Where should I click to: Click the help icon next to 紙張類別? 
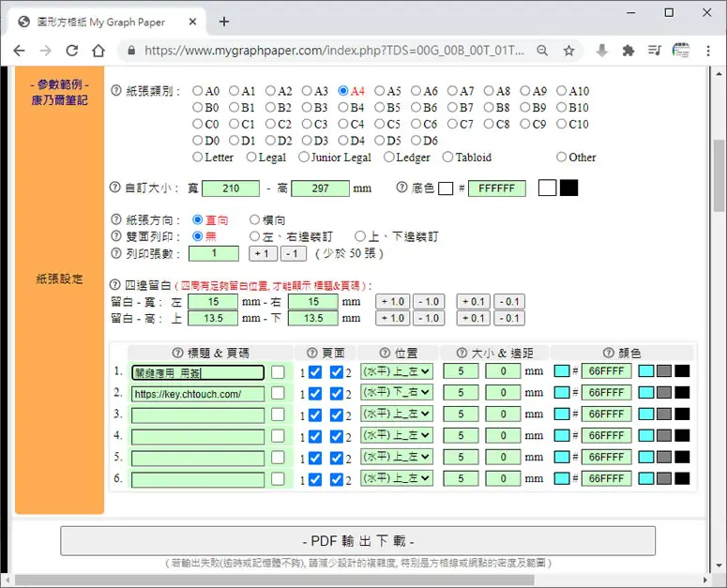116,90
